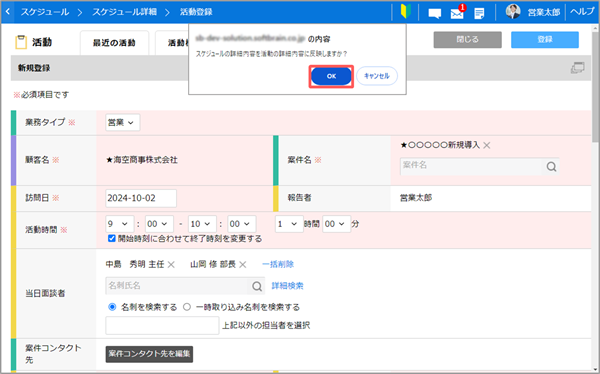The image size is (600, 374).
Task: Open the chat speech bubble icon
Action: point(435,13)
